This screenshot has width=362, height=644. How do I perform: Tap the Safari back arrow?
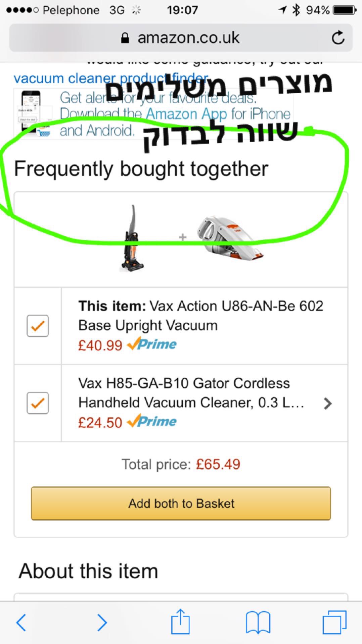(21, 623)
